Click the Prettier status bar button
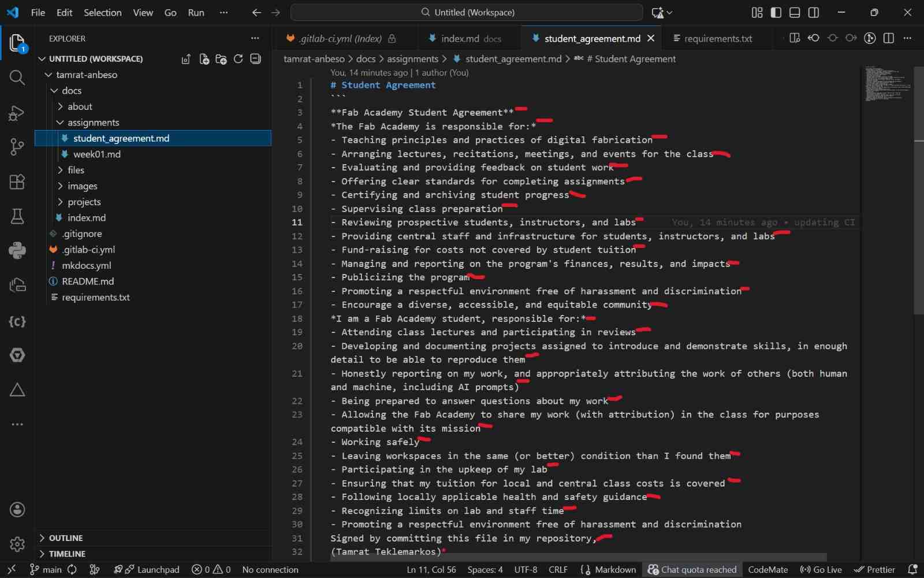The image size is (924, 578). [874, 569]
